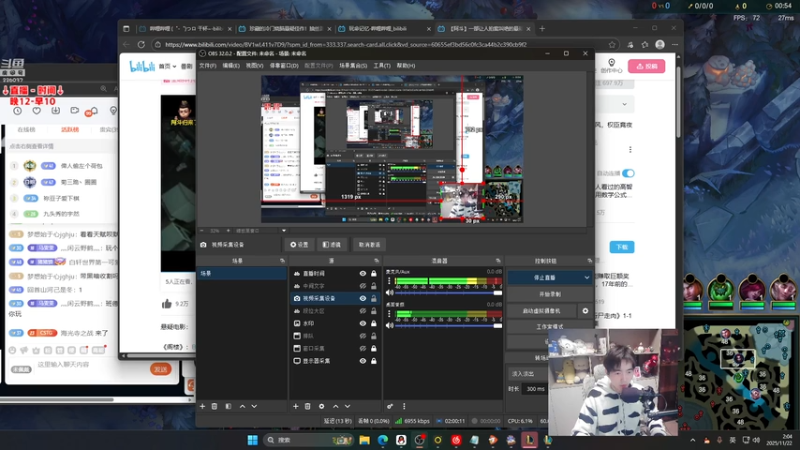Screen dimensions: 800x450
Task: Hide the 显示器采集 source
Action: pos(363,361)
